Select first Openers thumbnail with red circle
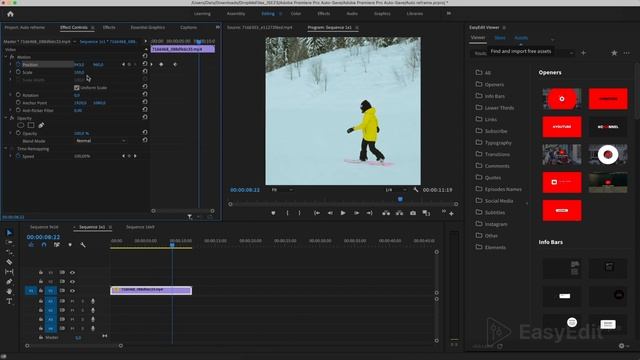The width and height of the screenshot is (640, 360). [562, 99]
